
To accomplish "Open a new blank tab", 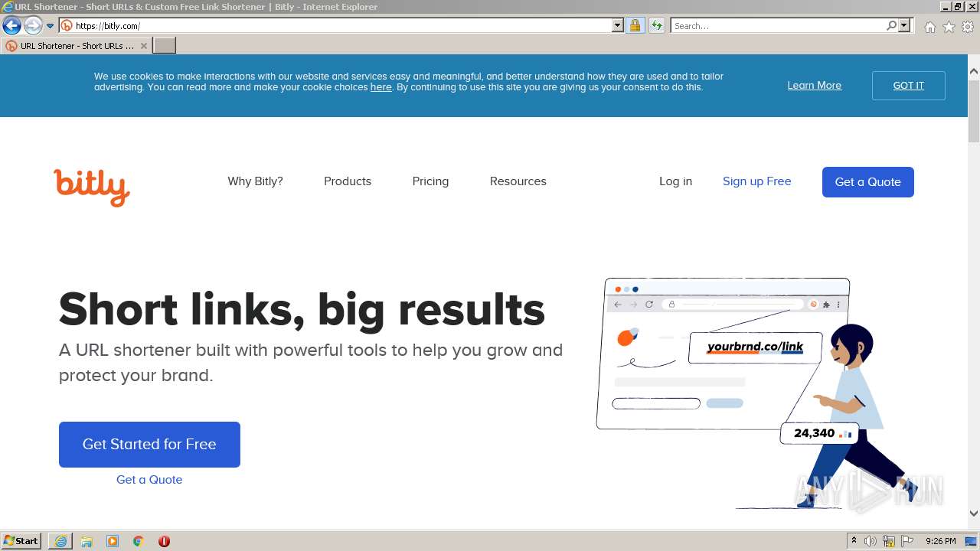I will (x=165, y=46).
